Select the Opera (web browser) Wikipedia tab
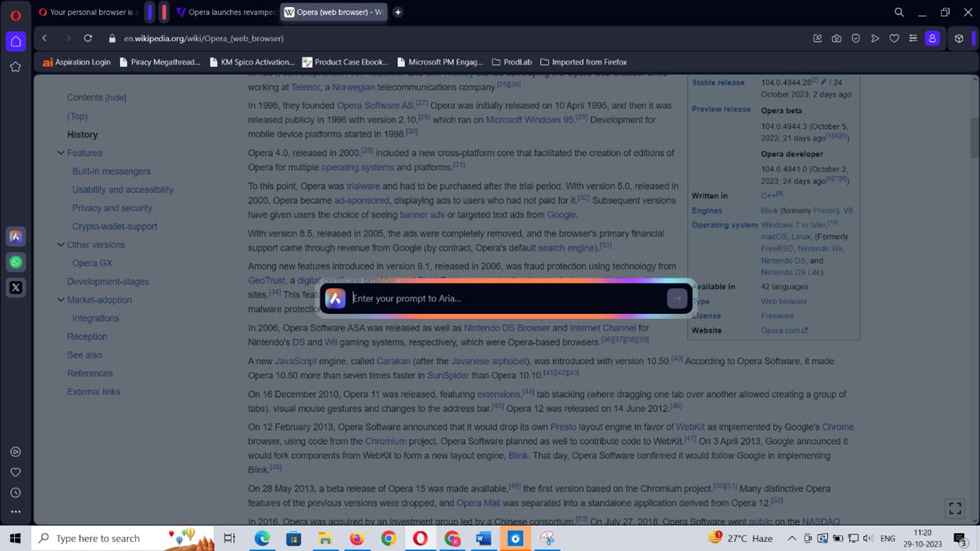 coord(333,12)
